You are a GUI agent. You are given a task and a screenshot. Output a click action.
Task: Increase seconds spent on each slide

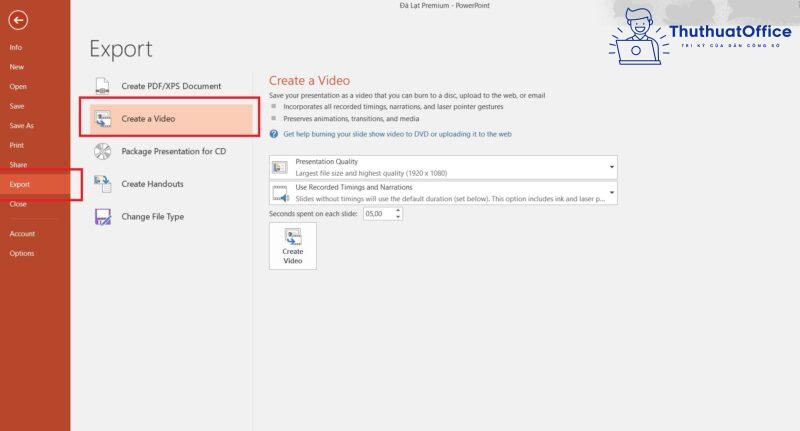(x=398, y=210)
